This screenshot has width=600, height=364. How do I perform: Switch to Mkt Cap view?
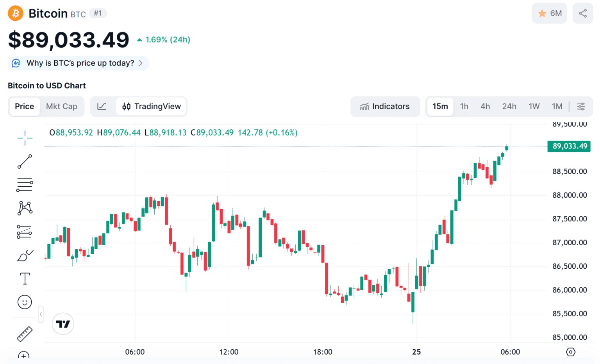[62, 106]
